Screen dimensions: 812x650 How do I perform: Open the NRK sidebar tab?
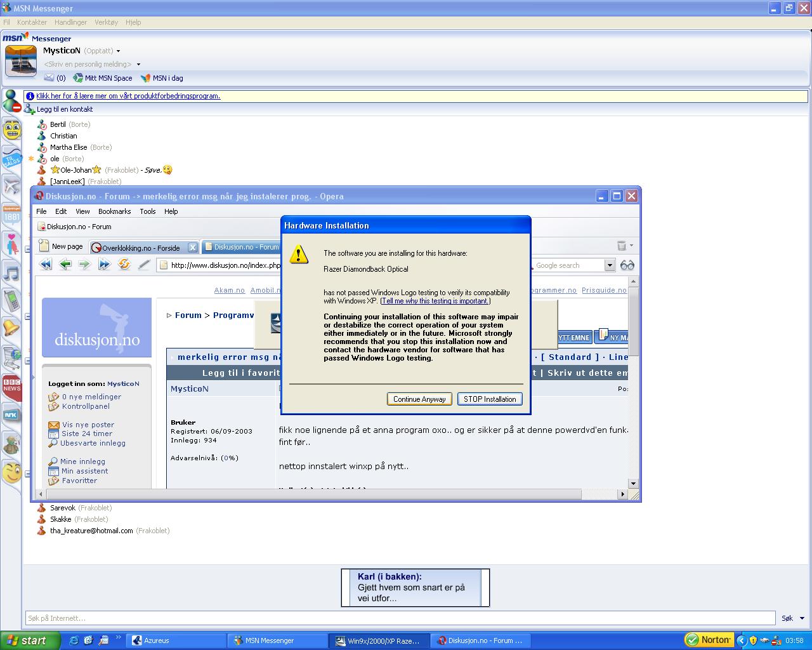[12, 415]
